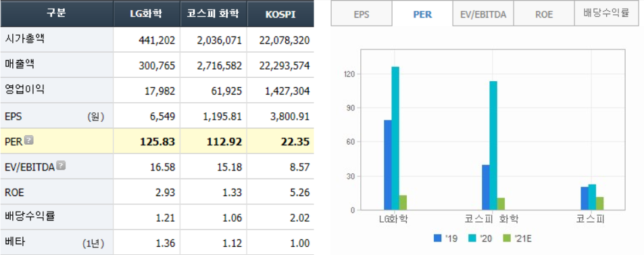This screenshot has width=644, height=255.
Task: Click EV/EBITDA value 16.58
Action: 163,167
